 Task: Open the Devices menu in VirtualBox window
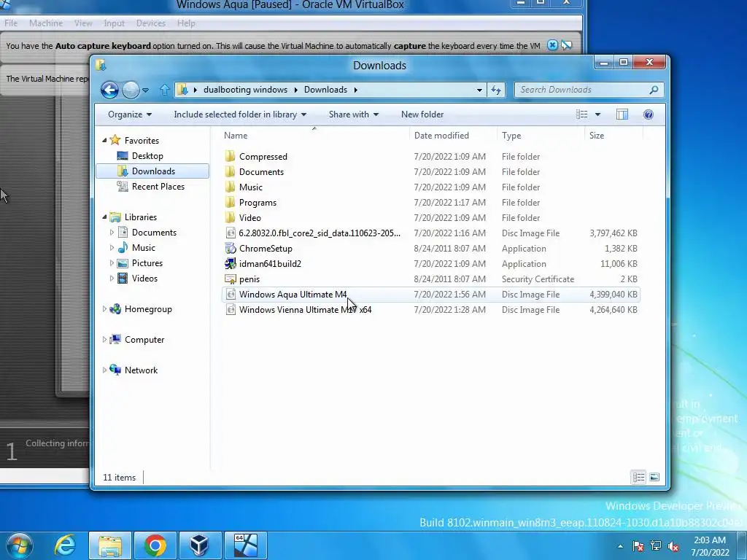[x=150, y=23]
